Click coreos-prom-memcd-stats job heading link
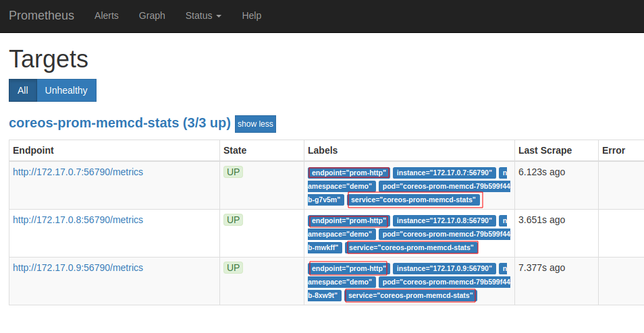The image size is (644, 333). (x=119, y=123)
